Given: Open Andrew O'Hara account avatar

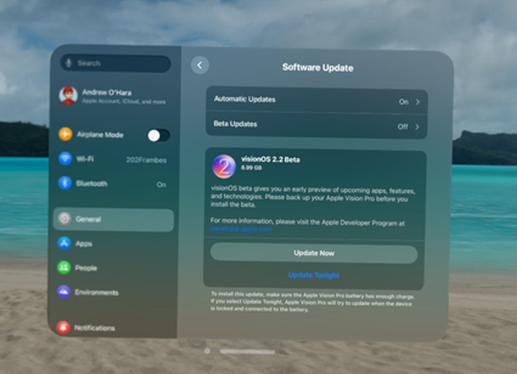Looking at the screenshot, I should [68, 95].
